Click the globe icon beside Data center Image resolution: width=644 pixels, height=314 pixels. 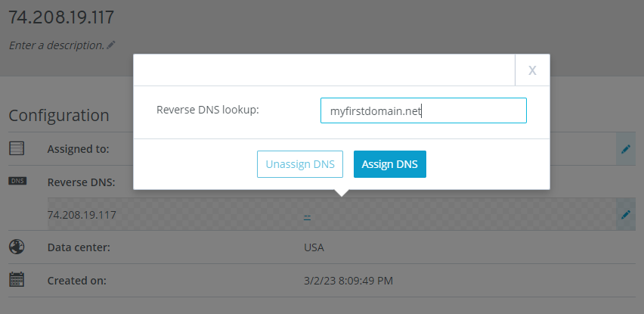click(x=17, y=247)
